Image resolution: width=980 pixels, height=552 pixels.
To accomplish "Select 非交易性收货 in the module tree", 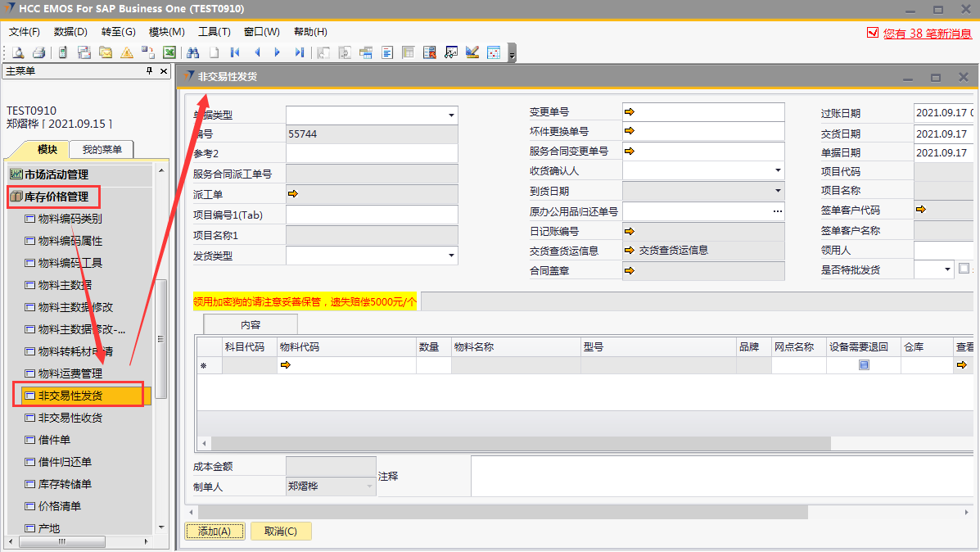I will click(x=70, y=418).
